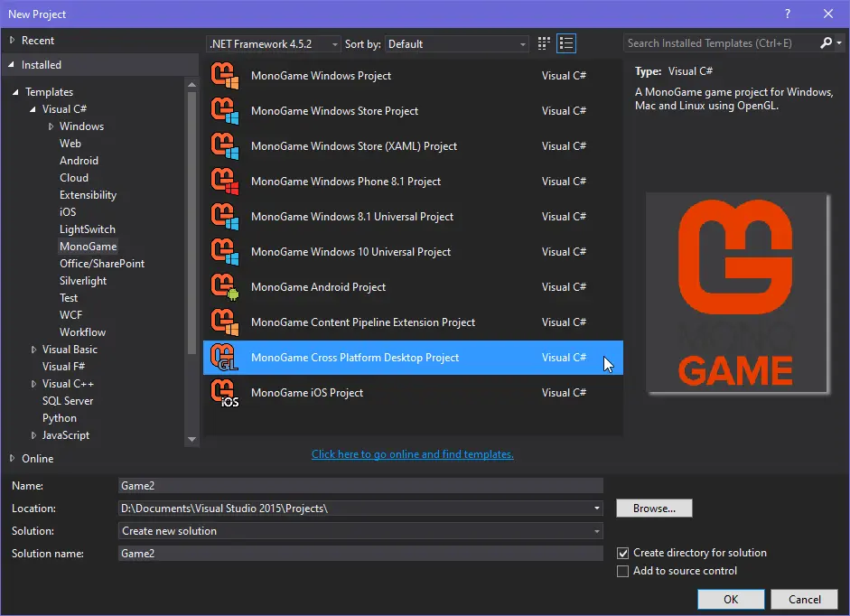Select the WCF template category
The image size is (850, 616).
tap(71, 315)
